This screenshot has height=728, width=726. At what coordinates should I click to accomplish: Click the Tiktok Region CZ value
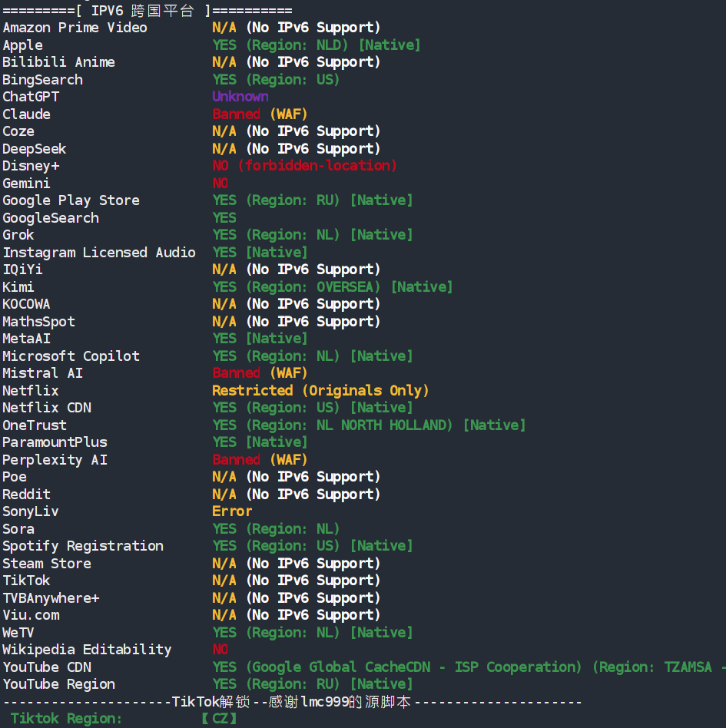(x=219, y=719)
